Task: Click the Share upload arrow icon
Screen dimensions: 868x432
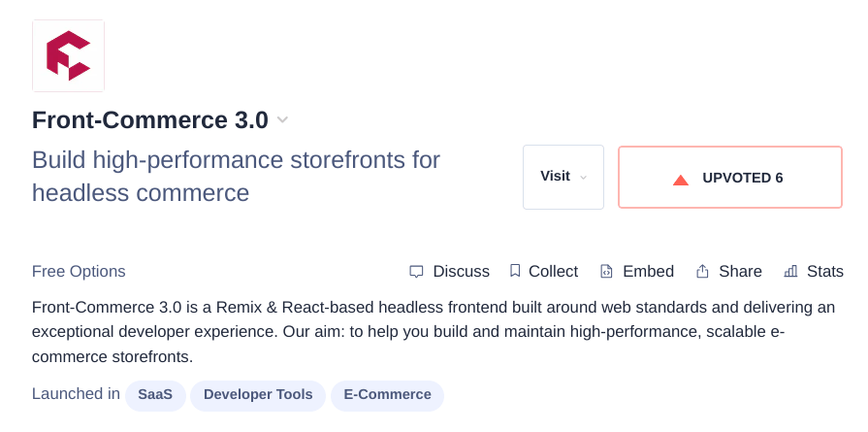Action: pos(702,271)
